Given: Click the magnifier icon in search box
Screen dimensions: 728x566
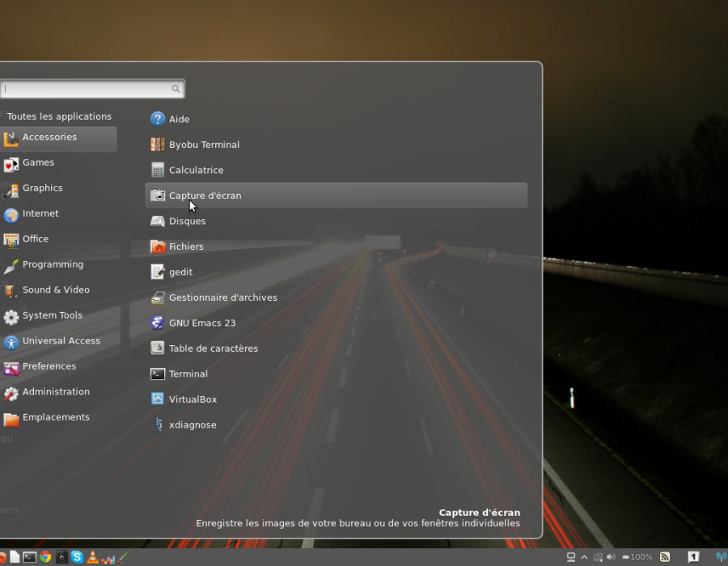Looking at the screenshot, I should pyautogui.click(x=176, y=89).
